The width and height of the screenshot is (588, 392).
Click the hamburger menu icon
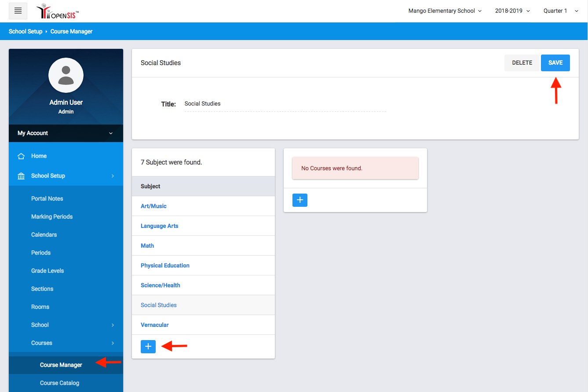[18, 11]
